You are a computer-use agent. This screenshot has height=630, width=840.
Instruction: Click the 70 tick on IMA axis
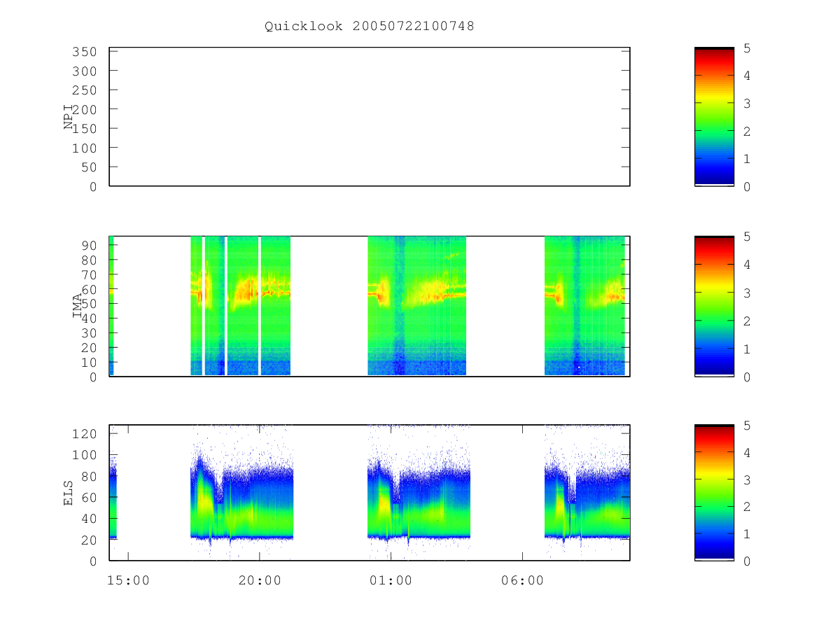pyautogui.click(x=87, y=274)
